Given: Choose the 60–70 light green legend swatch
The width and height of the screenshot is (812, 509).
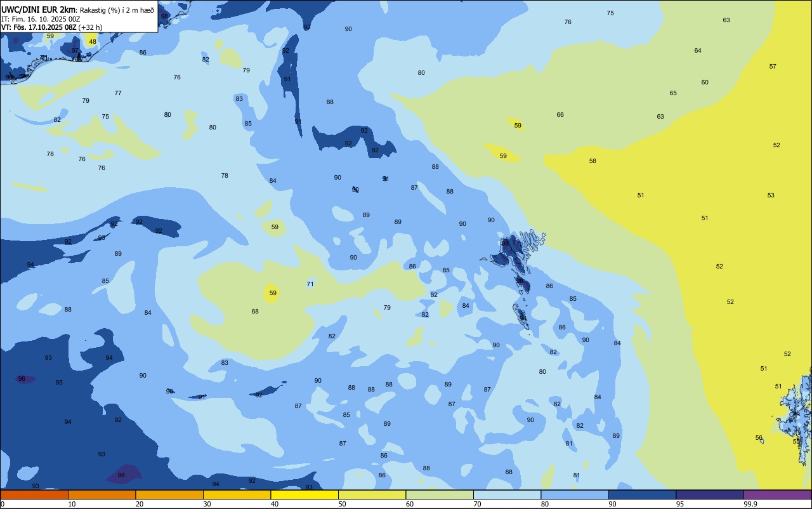Looking at the screenshot, I should (x=440, y=494).
